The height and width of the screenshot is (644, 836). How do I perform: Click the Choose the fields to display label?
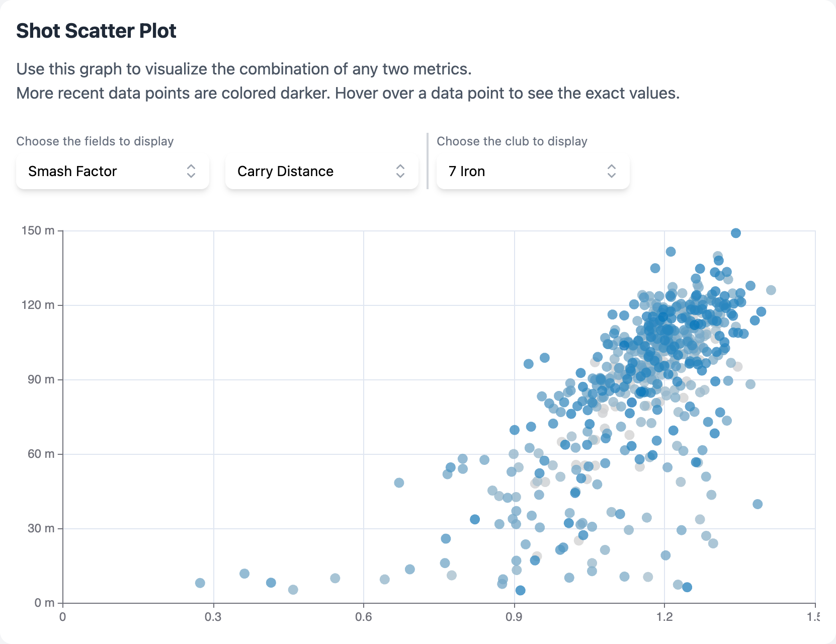[95, 141]
